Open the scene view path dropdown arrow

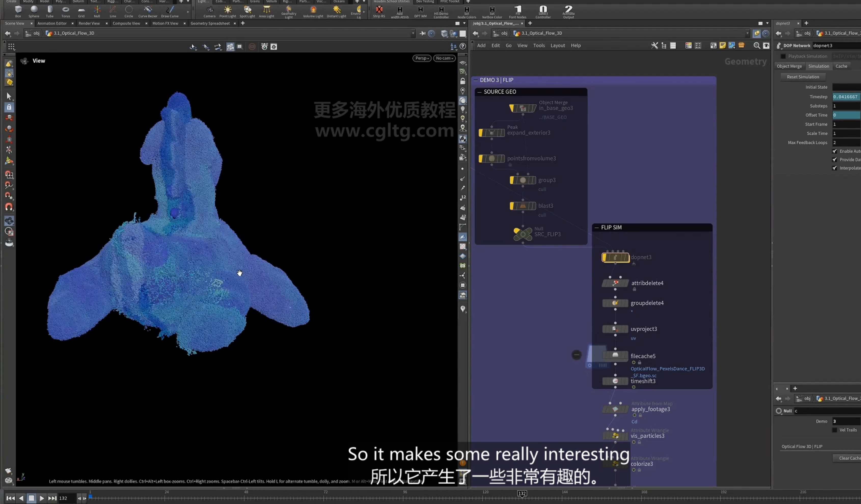coord(413,33)
